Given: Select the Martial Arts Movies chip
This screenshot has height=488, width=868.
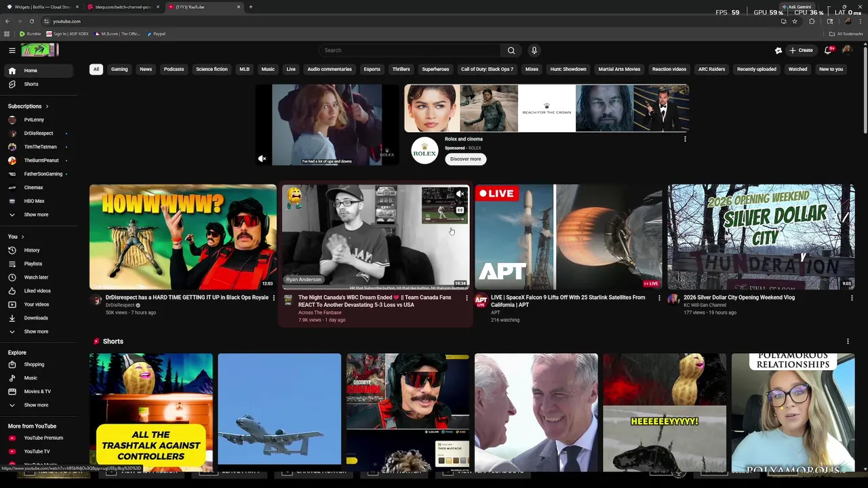Looking at the screenshot, I should (x=619, y=69).
